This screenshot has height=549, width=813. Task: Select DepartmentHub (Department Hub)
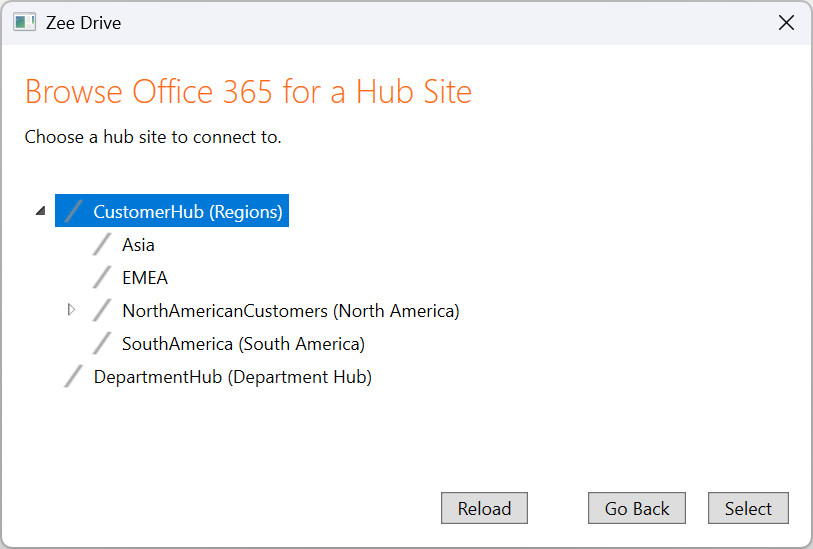point(232,377)
